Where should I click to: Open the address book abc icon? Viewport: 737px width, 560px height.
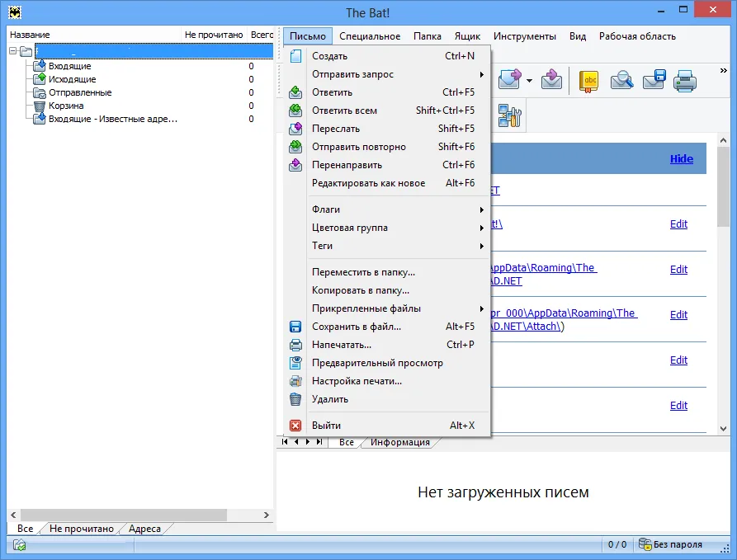point(588,82)
